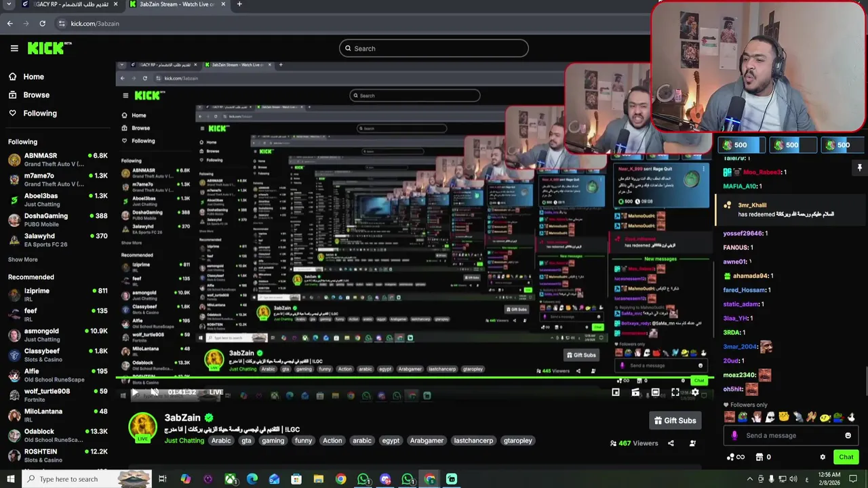868x488 pixels.
Task: Open wolf_turtle908 recommended channel
Action: click(x=58, y=394)
